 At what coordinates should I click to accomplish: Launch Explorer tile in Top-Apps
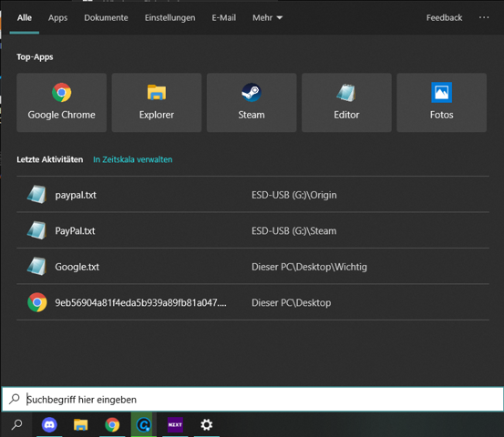157,103
